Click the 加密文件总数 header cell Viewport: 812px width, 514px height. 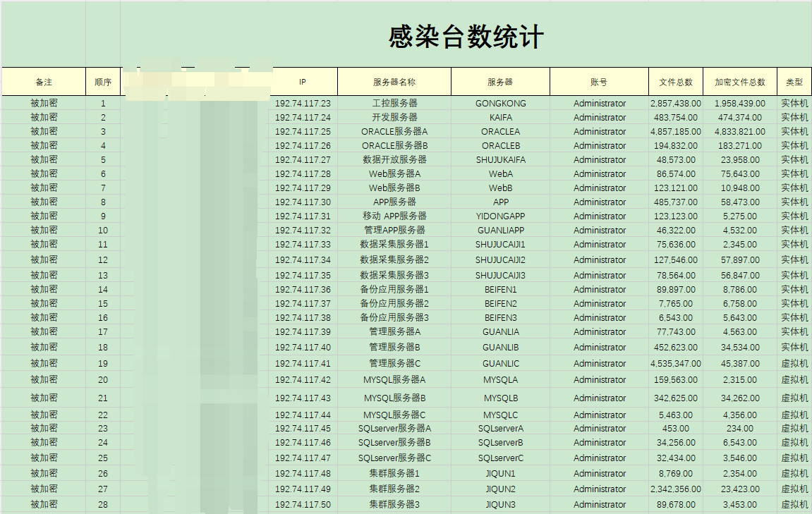pos(739,82)
